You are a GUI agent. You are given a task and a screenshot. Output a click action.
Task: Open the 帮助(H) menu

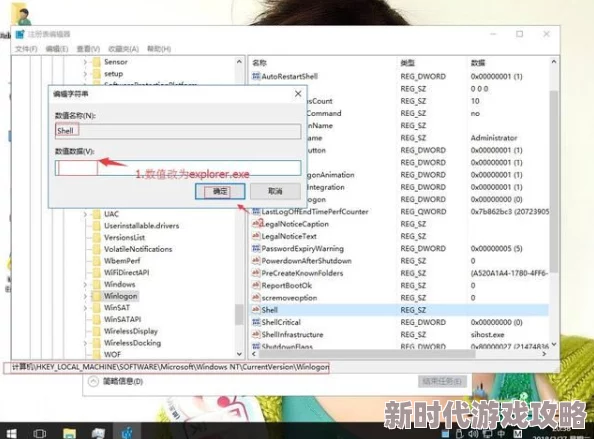pos(159,49)
